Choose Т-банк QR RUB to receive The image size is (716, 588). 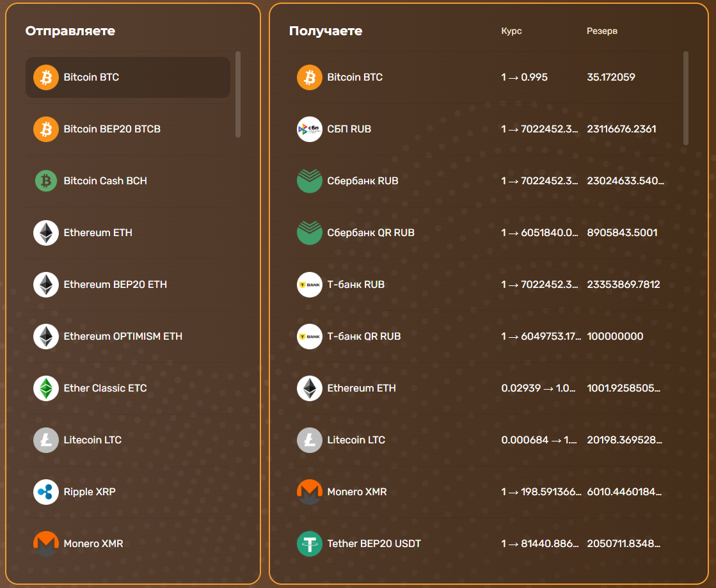tap(482, 337)
